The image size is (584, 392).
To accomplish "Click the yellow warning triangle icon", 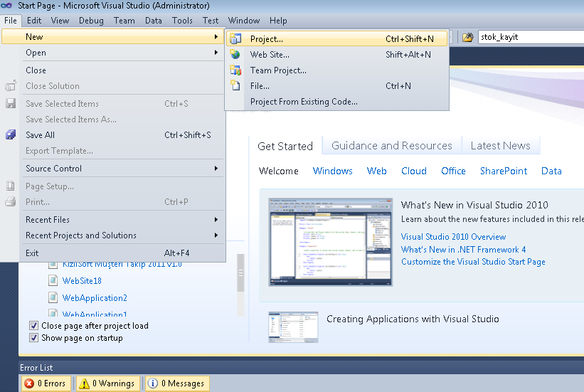I will coord(84,383).
